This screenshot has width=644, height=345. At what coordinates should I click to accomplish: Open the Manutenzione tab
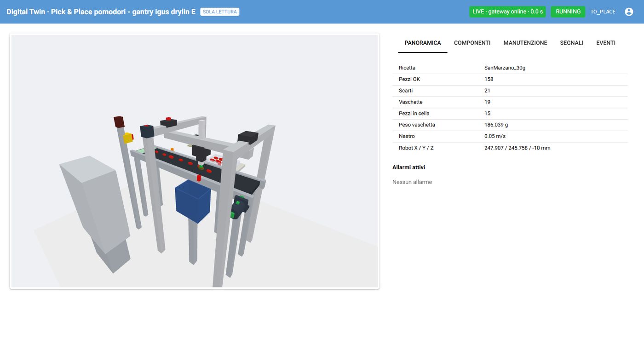525,43
